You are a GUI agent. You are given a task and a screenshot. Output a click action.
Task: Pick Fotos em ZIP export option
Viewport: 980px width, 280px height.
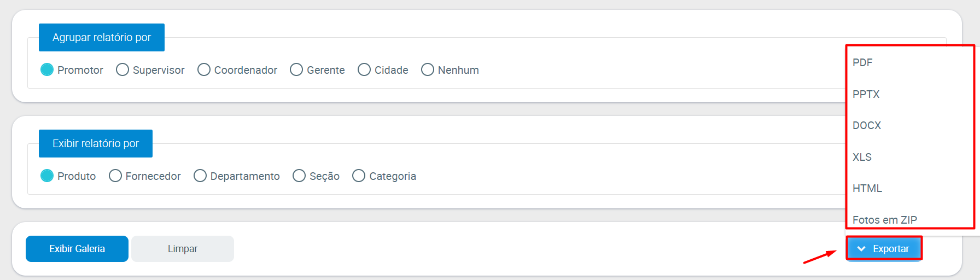click(884, 220)
